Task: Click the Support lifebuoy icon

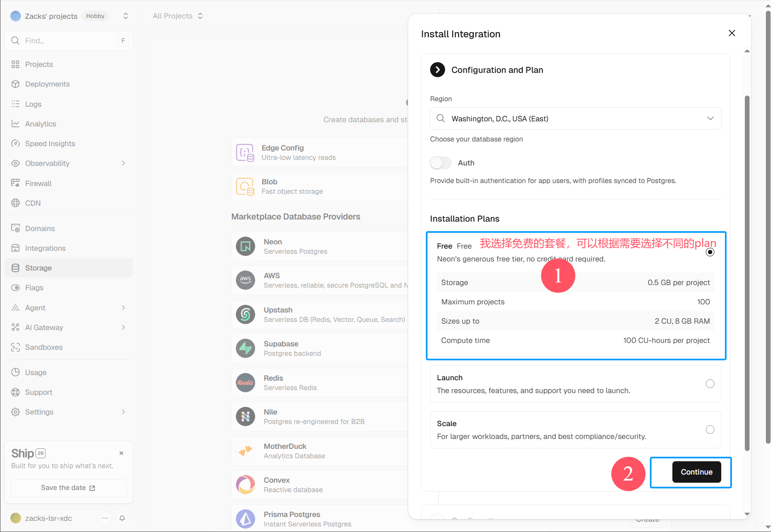Action: 15,392
